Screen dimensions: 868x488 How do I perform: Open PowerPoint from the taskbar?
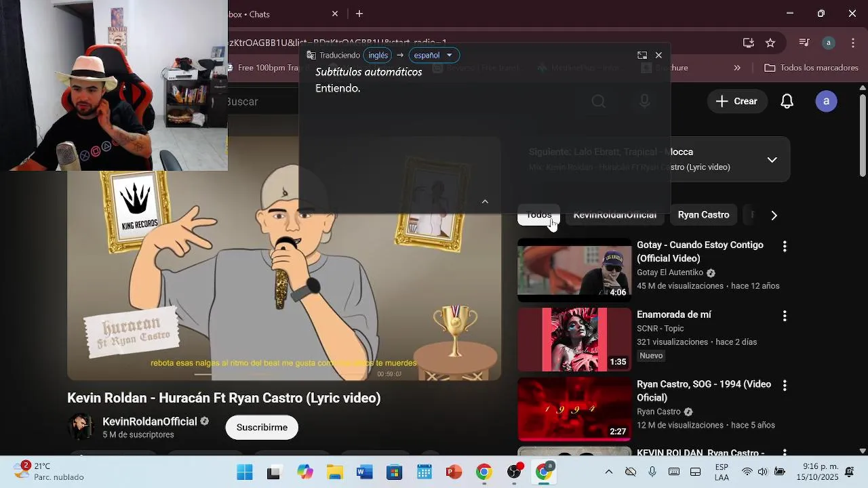tap(454, 472)
